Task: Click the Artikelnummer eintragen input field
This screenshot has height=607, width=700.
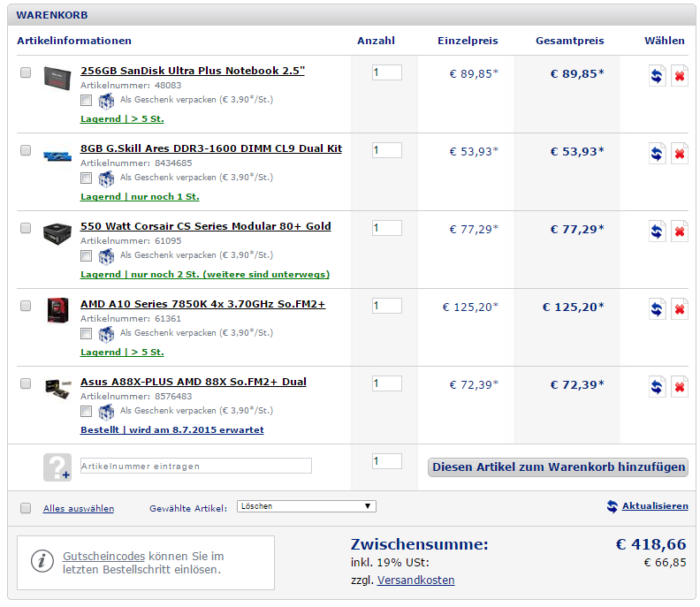Action: pyautogui.click(x=195, y=466)
